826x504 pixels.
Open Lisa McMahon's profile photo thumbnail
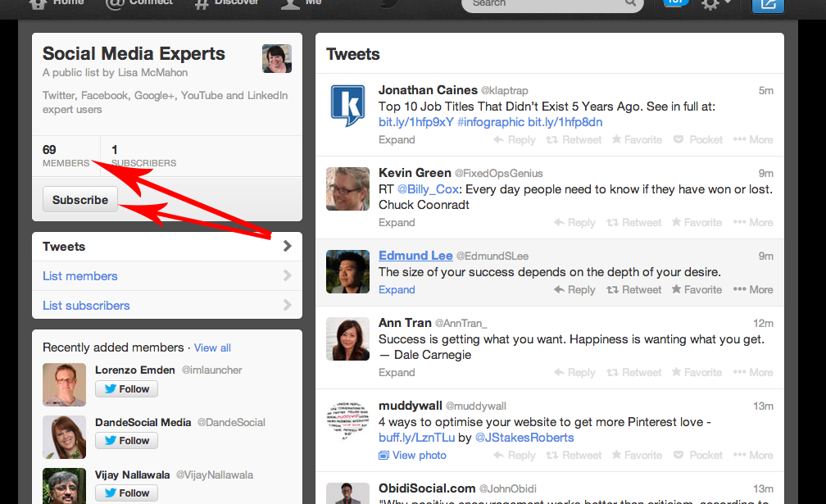tap(277, 58)
